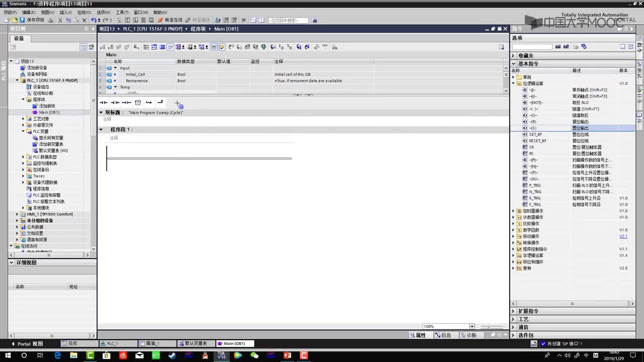644x362 pixels.
Task: Expand the 扩展指令 extended instructions section
Action: point(514,311)
